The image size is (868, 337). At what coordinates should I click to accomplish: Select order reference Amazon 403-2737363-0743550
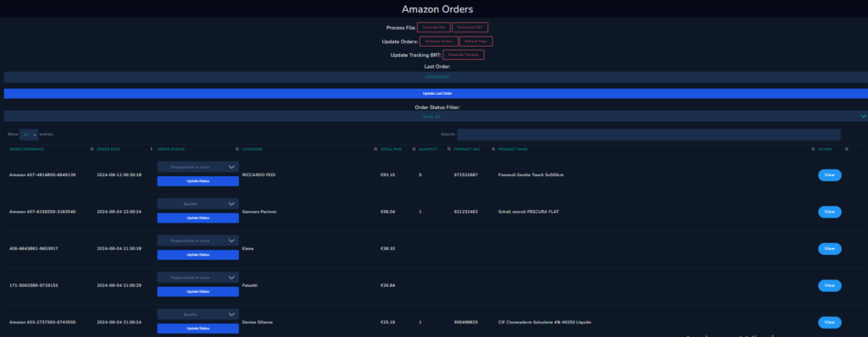[42, 322]
